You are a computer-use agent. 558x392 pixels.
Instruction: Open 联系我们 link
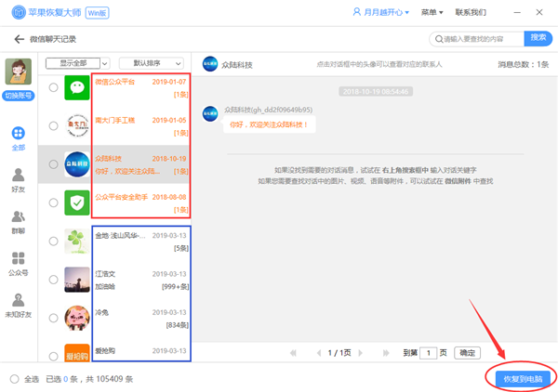click(x=471, y=12)
